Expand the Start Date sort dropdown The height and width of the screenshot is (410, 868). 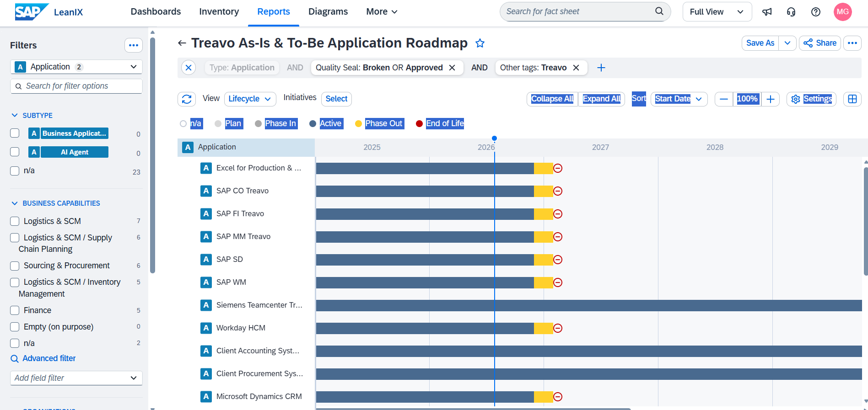pyautogui.click(x=679, y=99)
